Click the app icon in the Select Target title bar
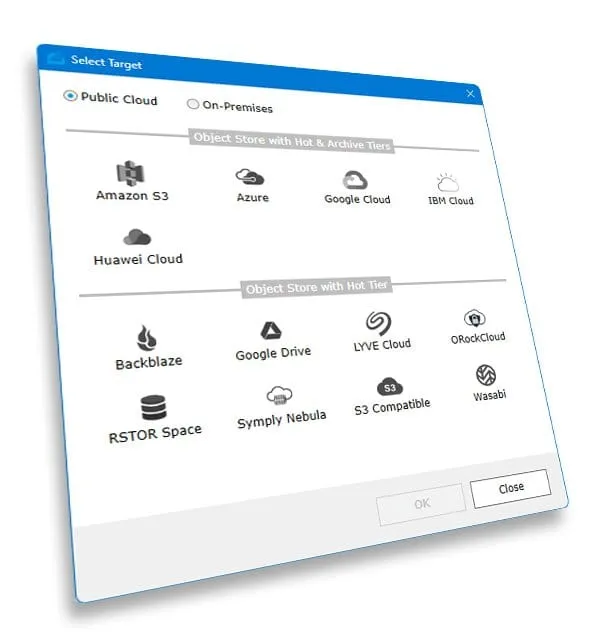The height and width of the screenshot is (642, 593). [56, 59]
